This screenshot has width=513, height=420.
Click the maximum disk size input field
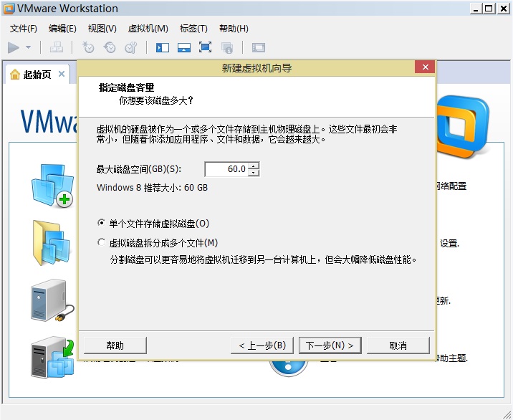click(x=226, y=169)
